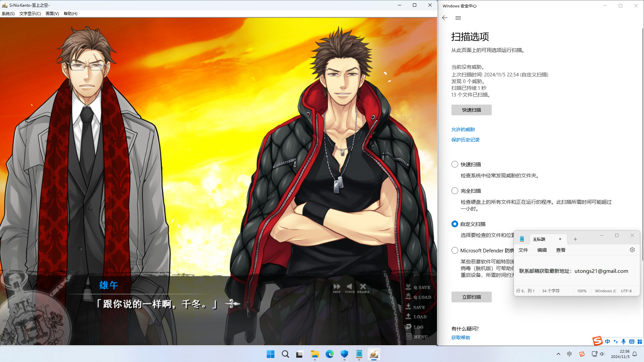This screenshot has height=362, width=644.
Task: Select 快速扫描 radio option
Action: (455, 165)
